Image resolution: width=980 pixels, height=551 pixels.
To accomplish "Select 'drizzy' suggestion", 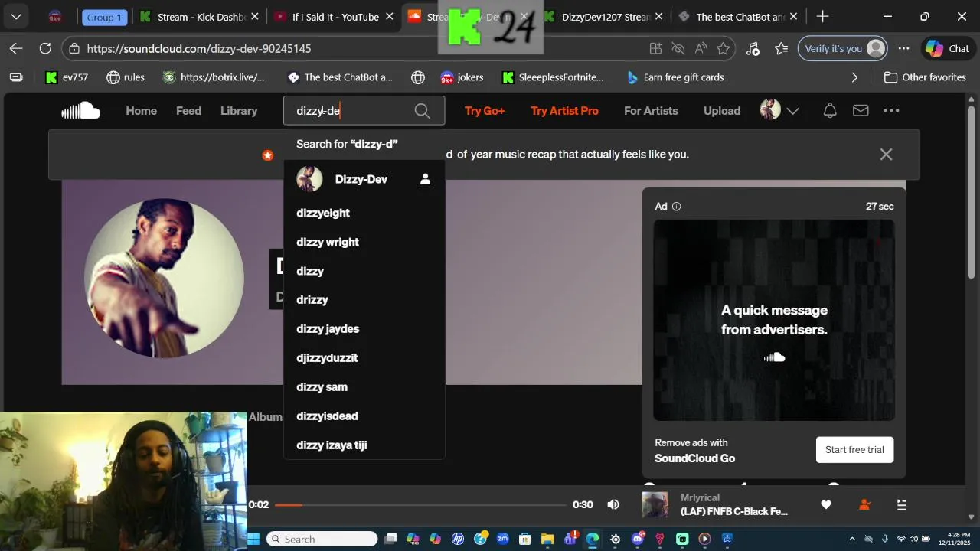I will [364, 300].
